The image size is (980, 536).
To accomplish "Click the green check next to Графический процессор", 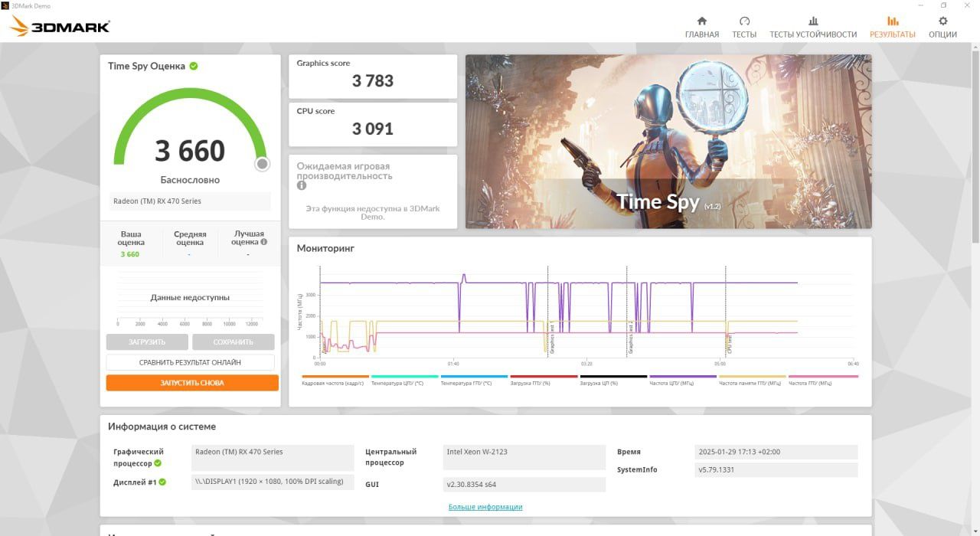I will tap(158, 463).
